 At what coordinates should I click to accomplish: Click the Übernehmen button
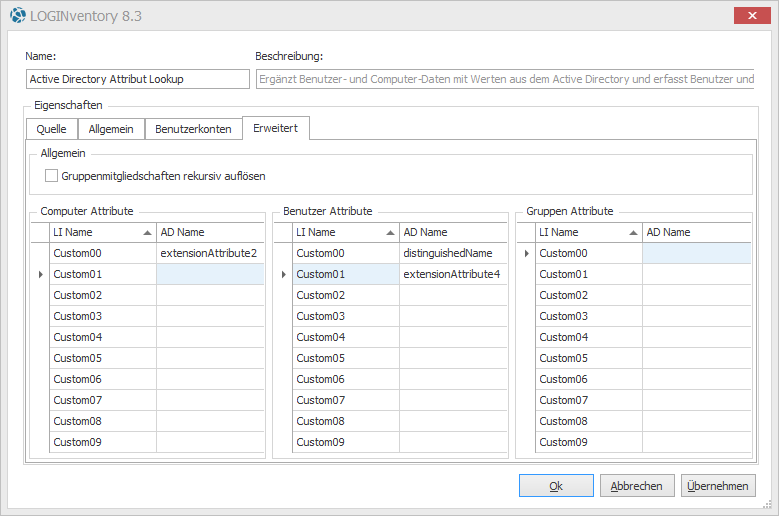pyautogui.click(x=718, y=486)
